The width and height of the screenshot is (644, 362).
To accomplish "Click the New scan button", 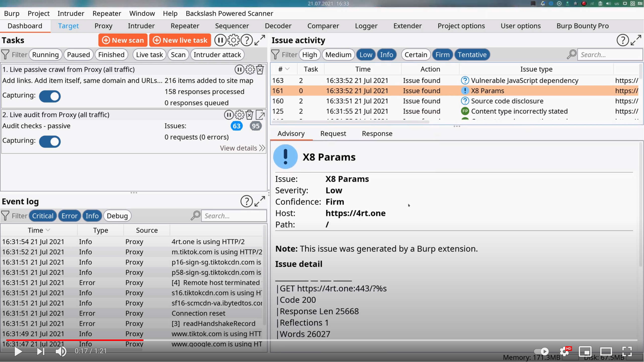I will click(x=123, y=40).
